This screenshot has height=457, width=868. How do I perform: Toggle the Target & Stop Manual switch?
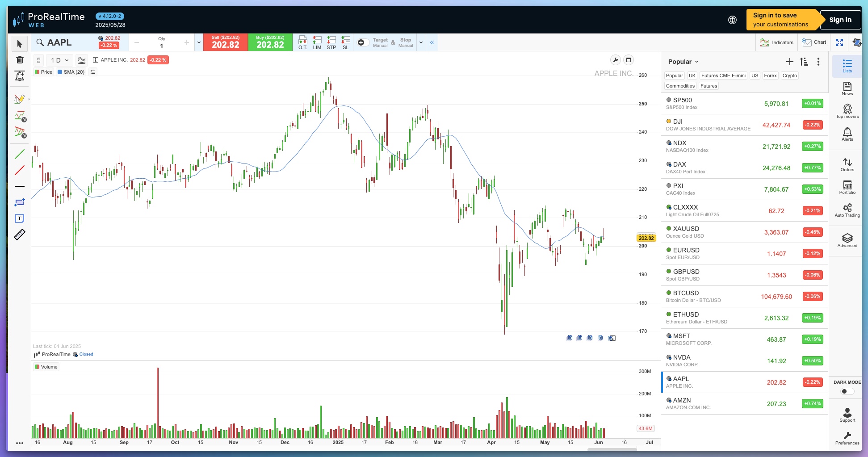click(363, 42)
